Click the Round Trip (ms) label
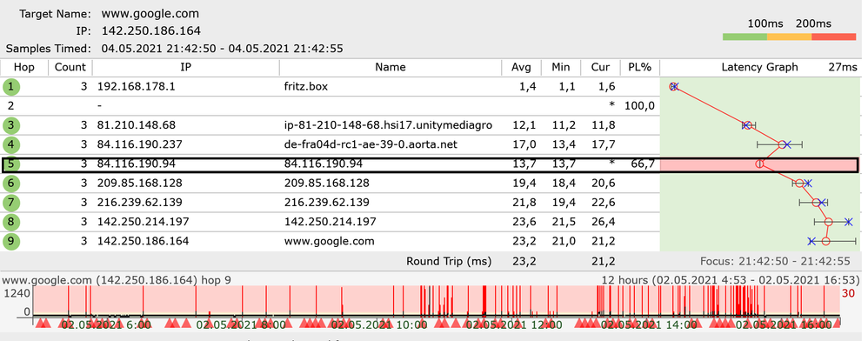 coord(449,261)
